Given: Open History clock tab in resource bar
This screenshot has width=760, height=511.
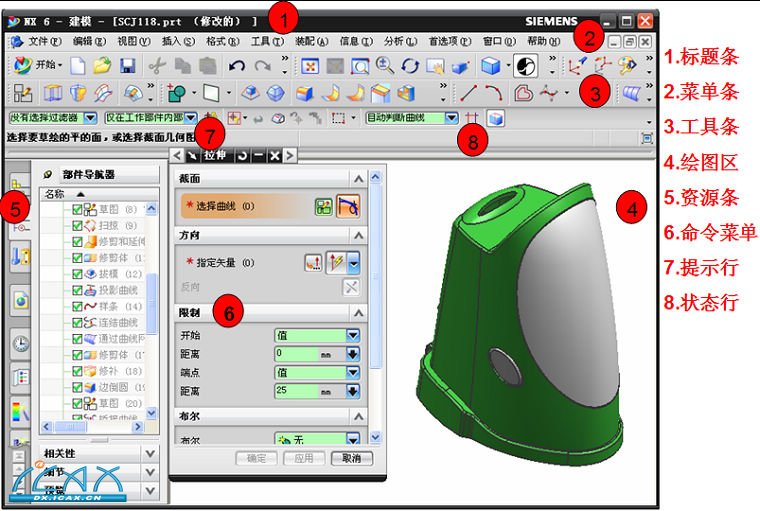Looking at the screenshot, I should click(x=20, y=343).
